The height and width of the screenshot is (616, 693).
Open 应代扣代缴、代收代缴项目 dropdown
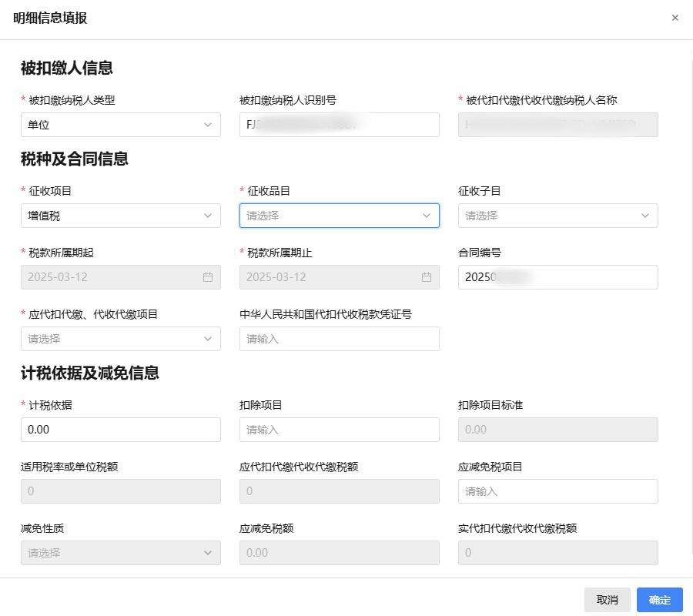[121, 339]
